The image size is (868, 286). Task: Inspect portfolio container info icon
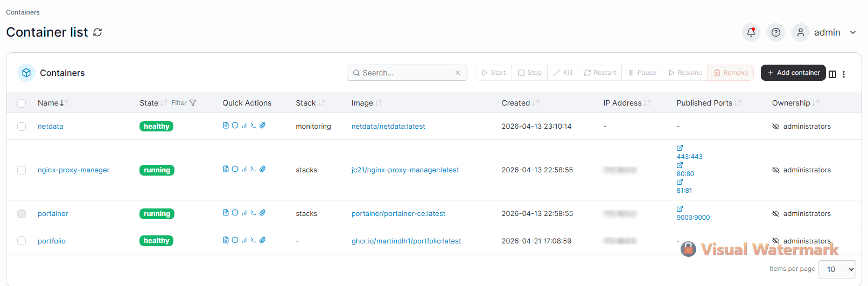coord(235,240)
